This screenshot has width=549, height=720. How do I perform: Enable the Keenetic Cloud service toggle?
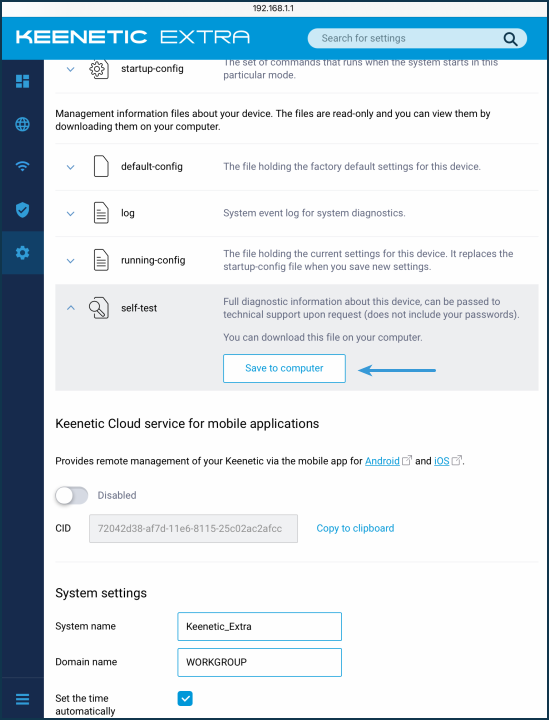[x=71, y=495]
